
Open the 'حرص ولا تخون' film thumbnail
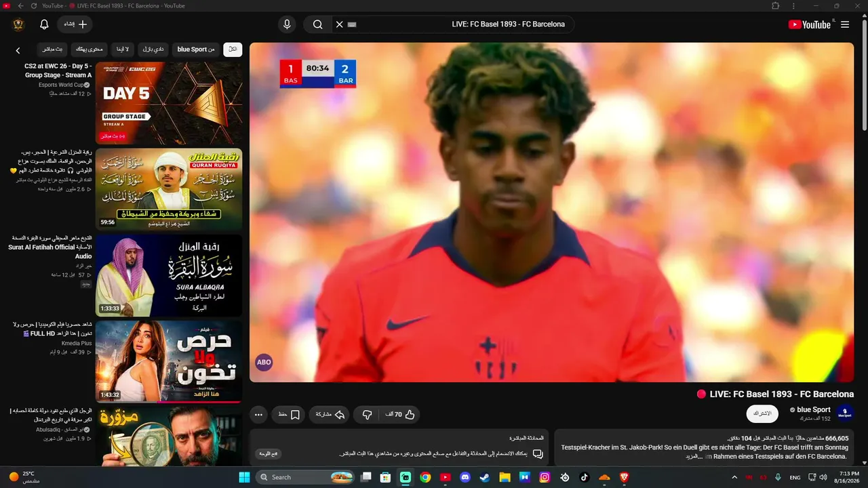click(169, 362)
